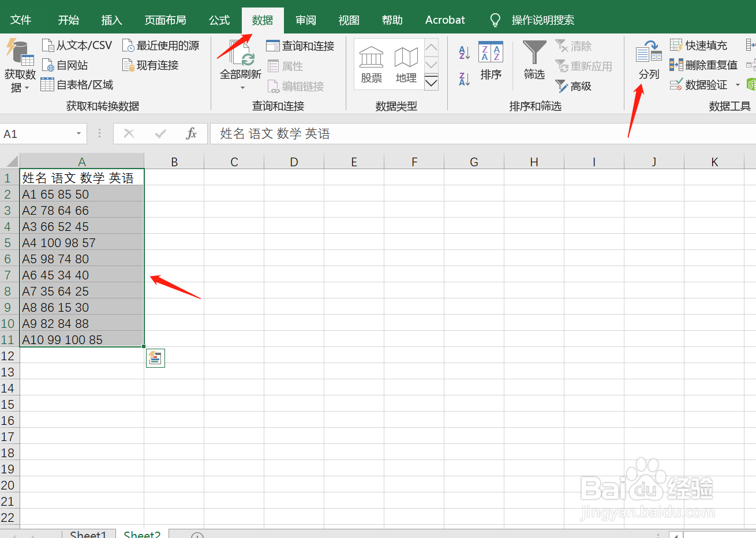Toggle the 筛选 (Filter) funnel
The width and height of the screenshot is (756, 538).
point(534,59)
